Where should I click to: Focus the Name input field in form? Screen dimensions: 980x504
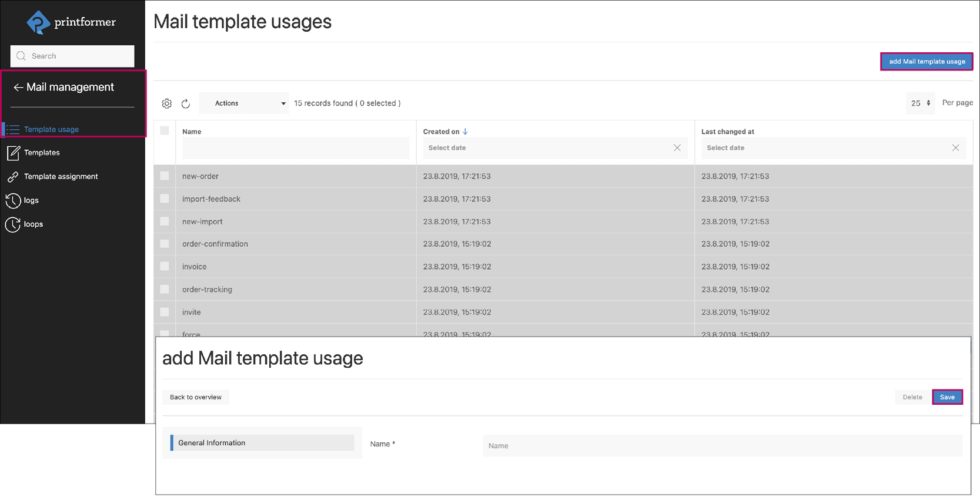[x=722, y=446]
